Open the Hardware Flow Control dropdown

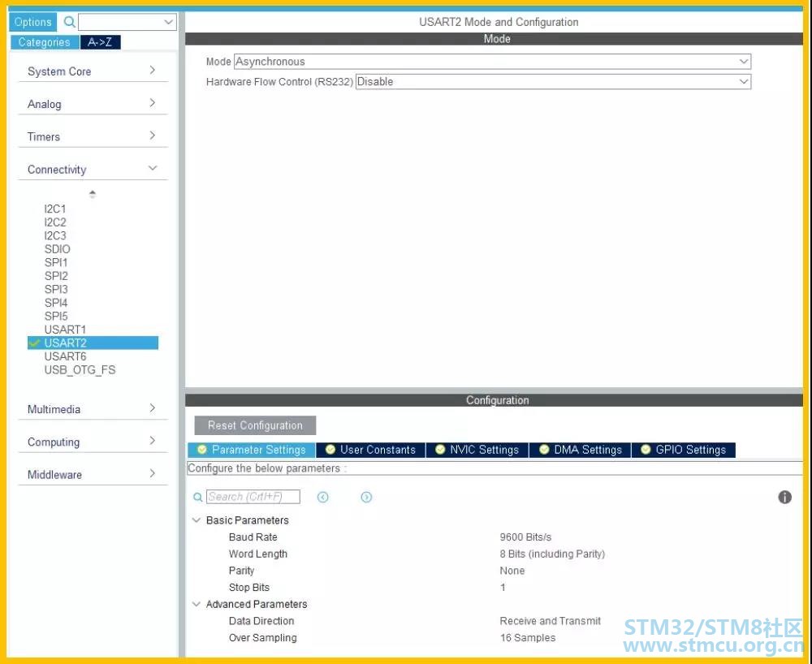552,82
